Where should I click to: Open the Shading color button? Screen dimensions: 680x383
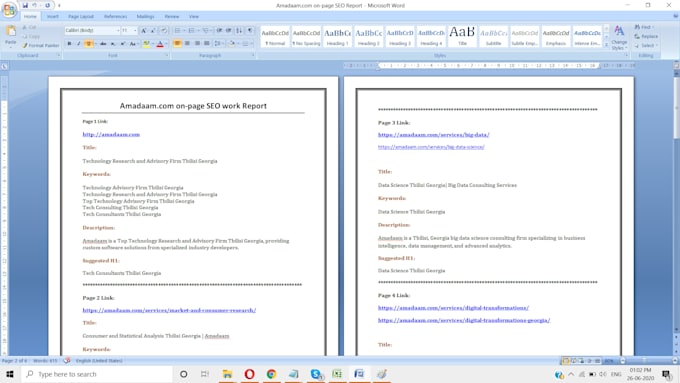tap(233, 43)
